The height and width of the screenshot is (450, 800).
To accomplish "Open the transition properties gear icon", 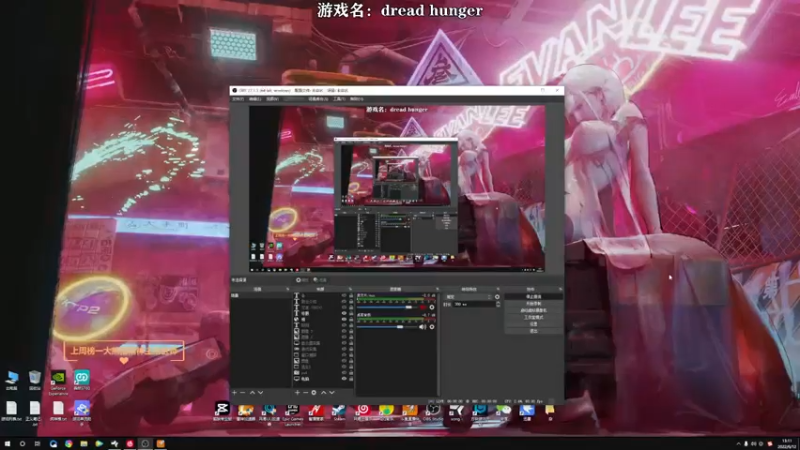I will point(497,297).
